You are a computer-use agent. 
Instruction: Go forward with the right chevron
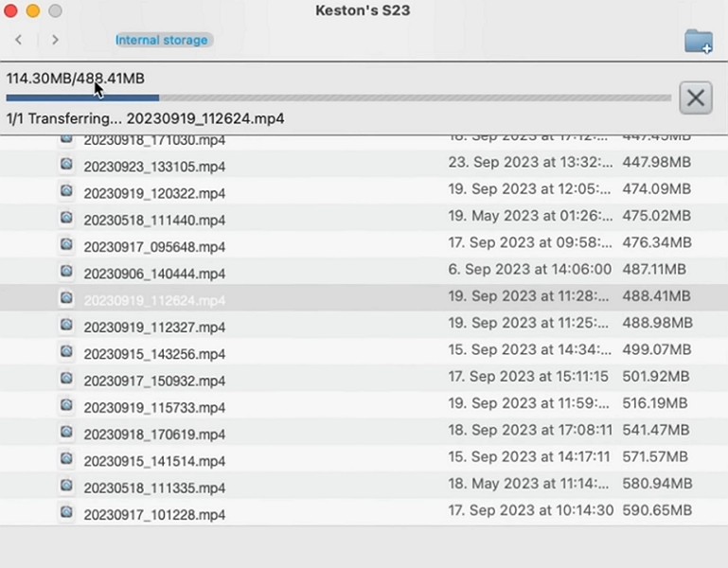55,40
